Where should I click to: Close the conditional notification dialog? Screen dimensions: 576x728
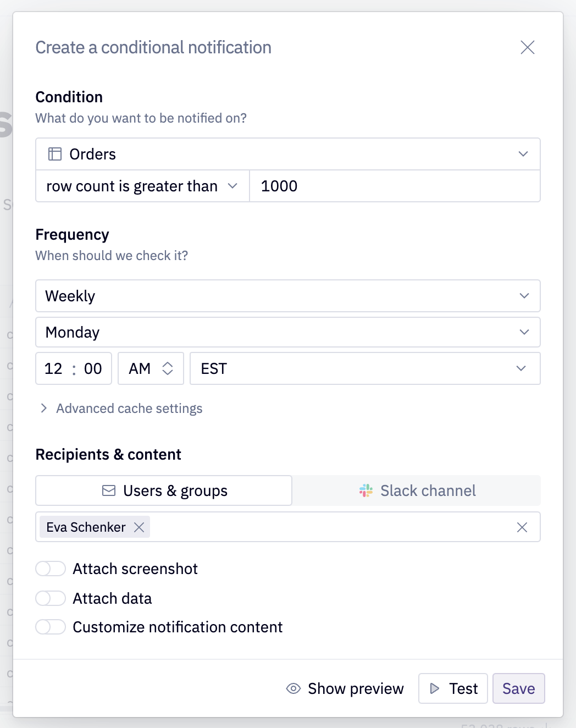[x=527, y=48]
